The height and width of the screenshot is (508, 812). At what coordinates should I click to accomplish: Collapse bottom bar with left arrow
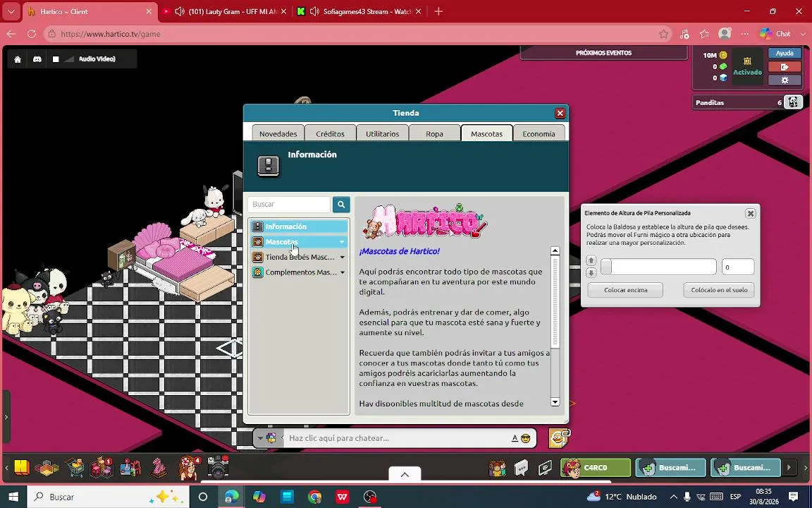6,468
